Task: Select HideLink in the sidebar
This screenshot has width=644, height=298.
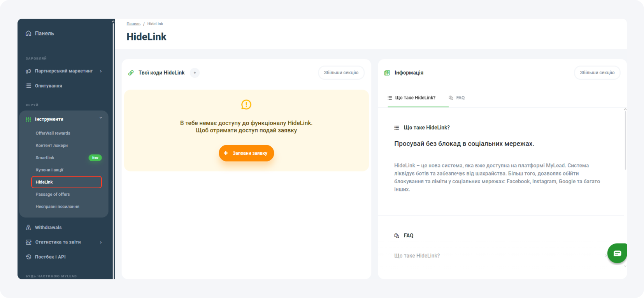Action: pos(67,182)
